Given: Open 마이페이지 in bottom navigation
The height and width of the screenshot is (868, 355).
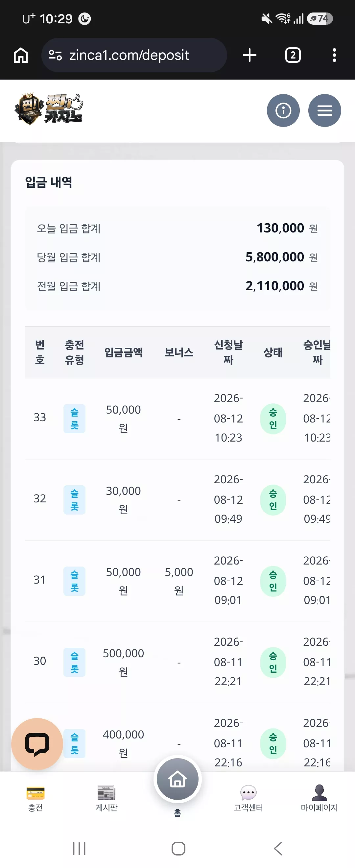Looking at the screenshot, I should pos(319,798).
